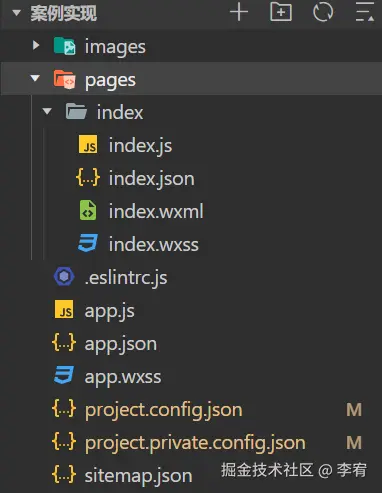Click the green icon of index.wxml
Screen dimensions: 382x493
(88, 210)
